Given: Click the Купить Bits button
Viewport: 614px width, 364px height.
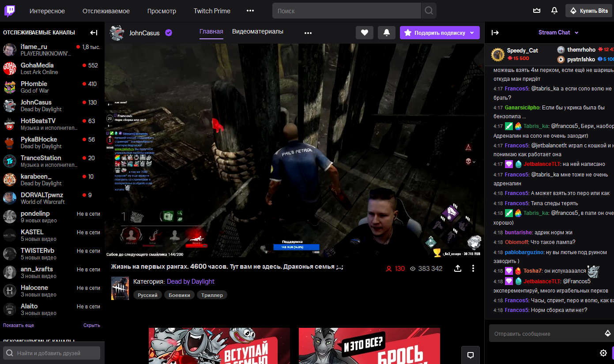Looking at the screenshot, I should tap(589, 11).
